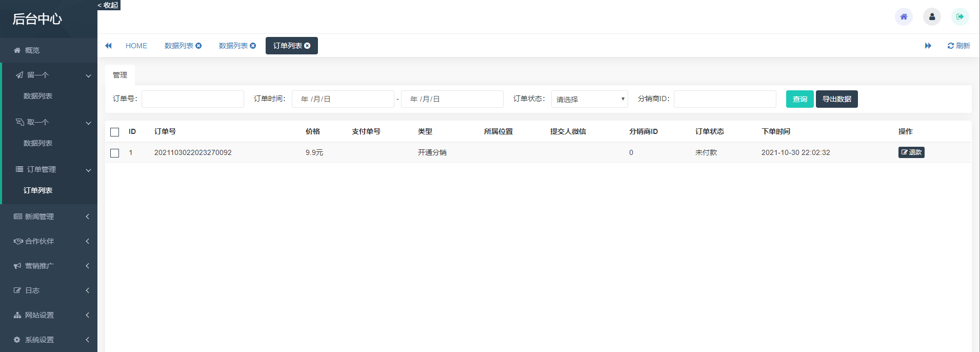
Task: Click the logout icon in header
Action: [x=960, y=17]
